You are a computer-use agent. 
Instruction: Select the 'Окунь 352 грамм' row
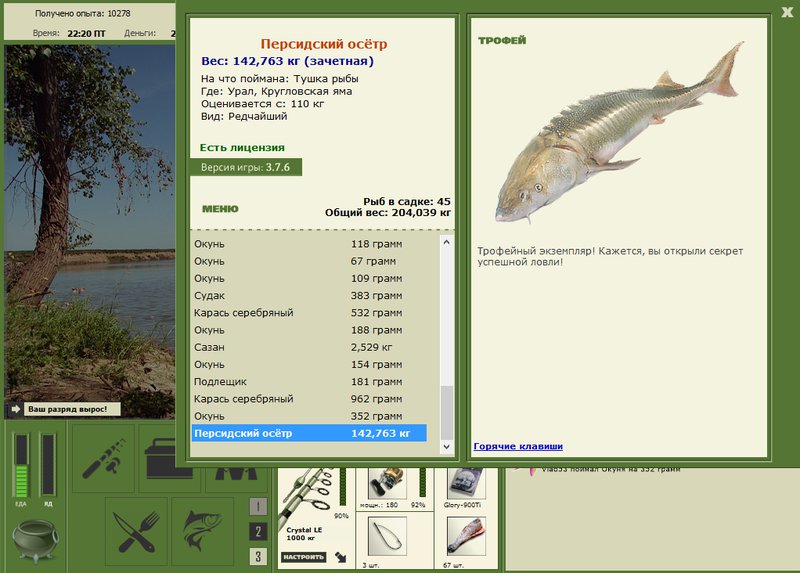point(309,416)
